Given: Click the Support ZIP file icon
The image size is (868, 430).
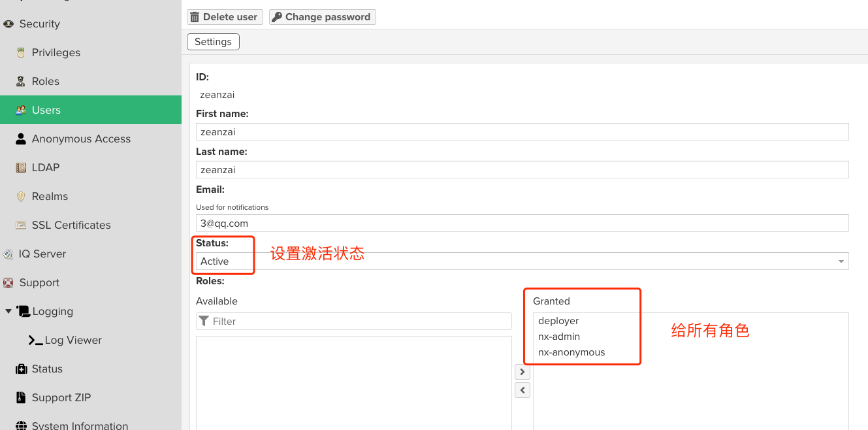Looking at the screenshot, I should click(21, 398).
